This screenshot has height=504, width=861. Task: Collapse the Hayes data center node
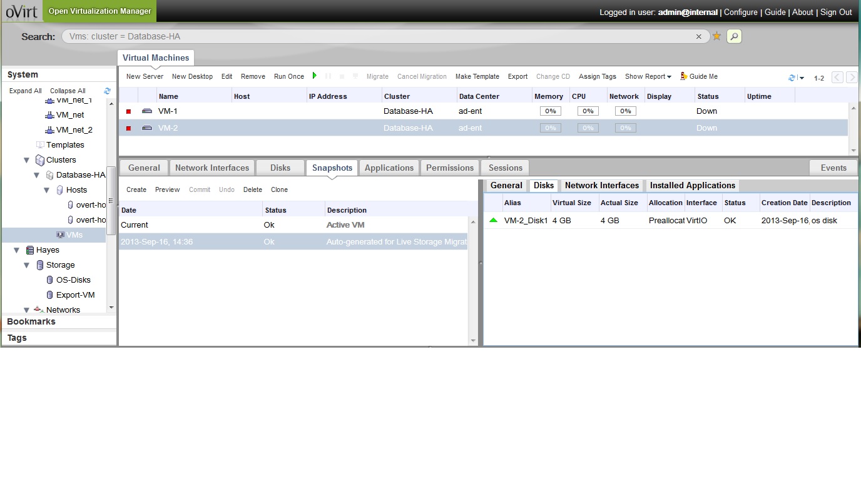tap(17, 250)
